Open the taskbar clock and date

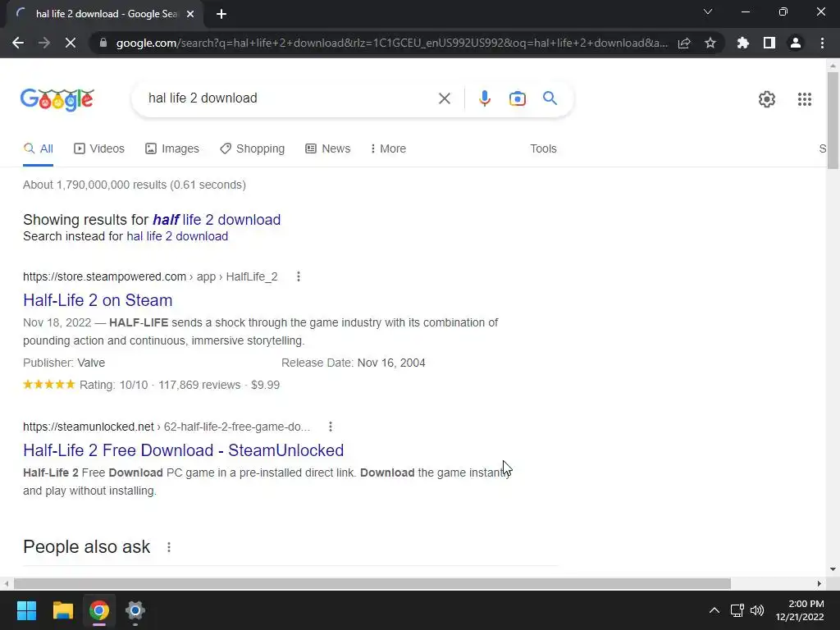(800, 610)
